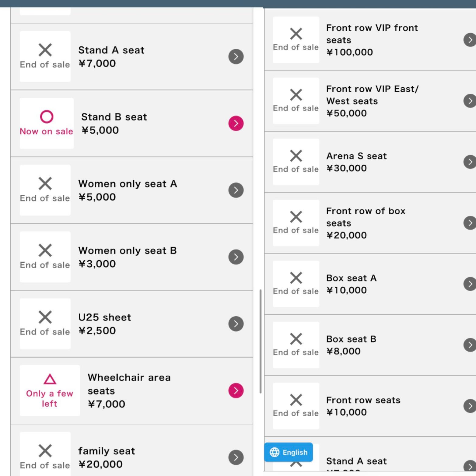Select Wheelchair area seats ¥7,000 ticket
This screenshot has width=476, height=476.
[129, 390]
